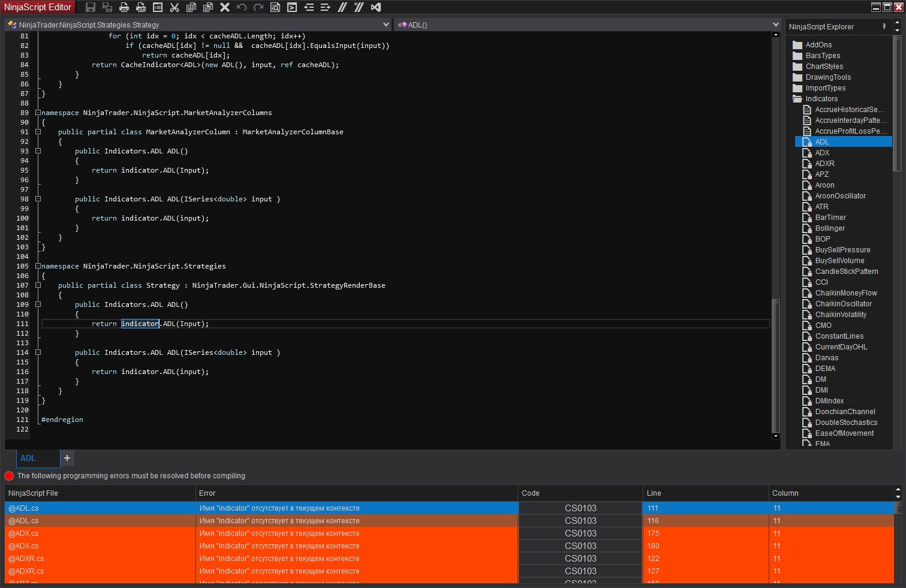Click the Comment selection icon
This screenshot has width=906, height=588.
(342, 7)
